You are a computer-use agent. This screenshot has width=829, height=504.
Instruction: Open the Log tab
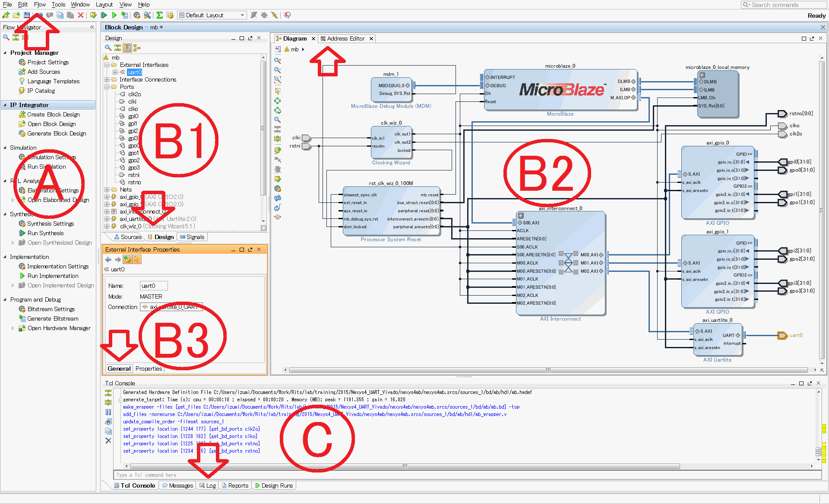(207, 485)
